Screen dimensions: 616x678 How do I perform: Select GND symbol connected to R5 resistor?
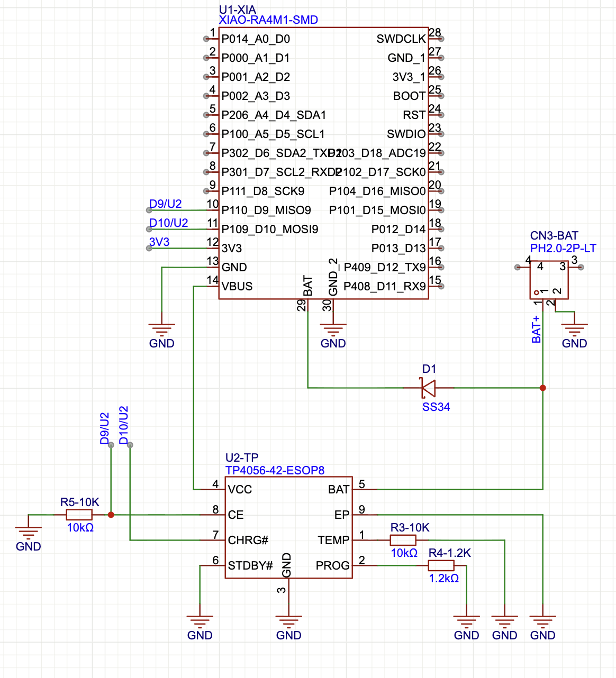[28, 533]
